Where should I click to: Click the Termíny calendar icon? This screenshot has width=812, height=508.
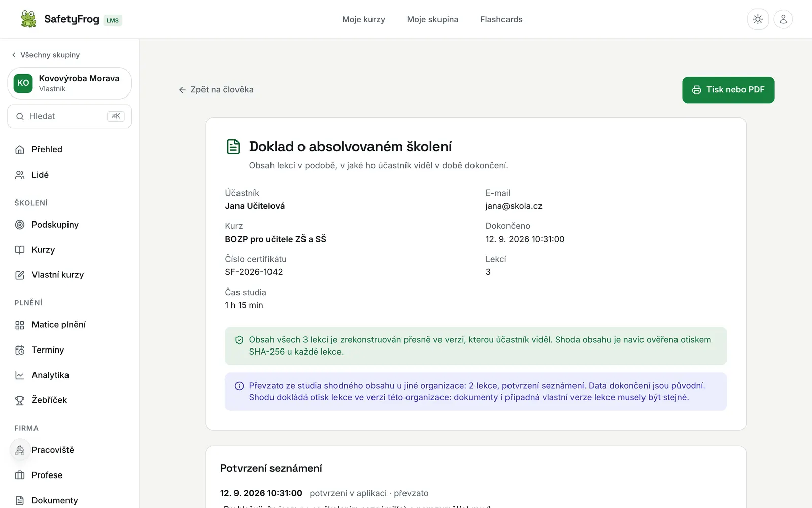click(x=20, y=350)
